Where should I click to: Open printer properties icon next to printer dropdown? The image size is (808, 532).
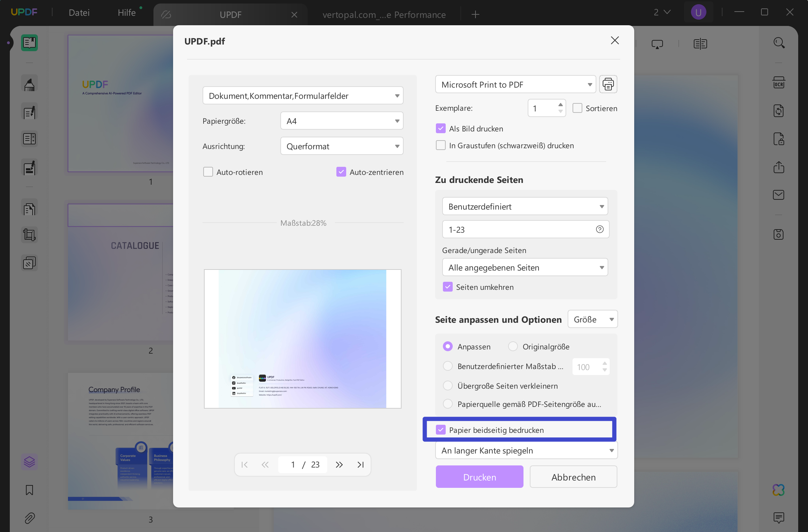coord(608,84)
